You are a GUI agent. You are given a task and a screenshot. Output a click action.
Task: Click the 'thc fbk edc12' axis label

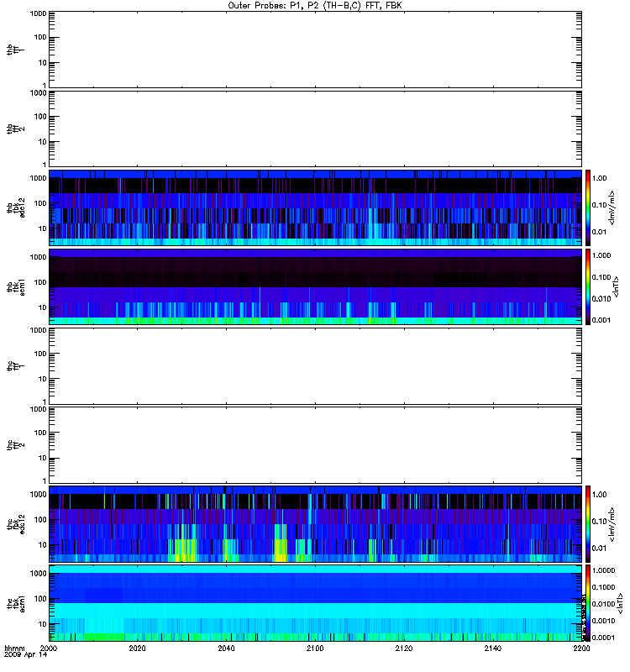16,524
